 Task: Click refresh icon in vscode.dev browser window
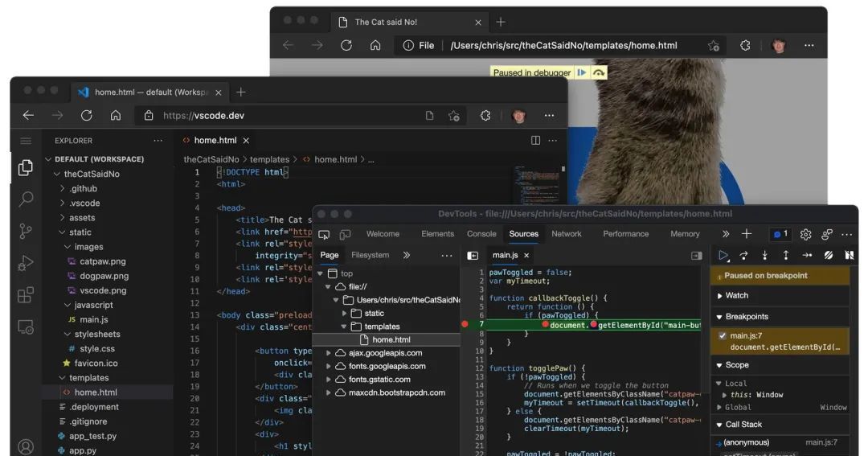86,115
